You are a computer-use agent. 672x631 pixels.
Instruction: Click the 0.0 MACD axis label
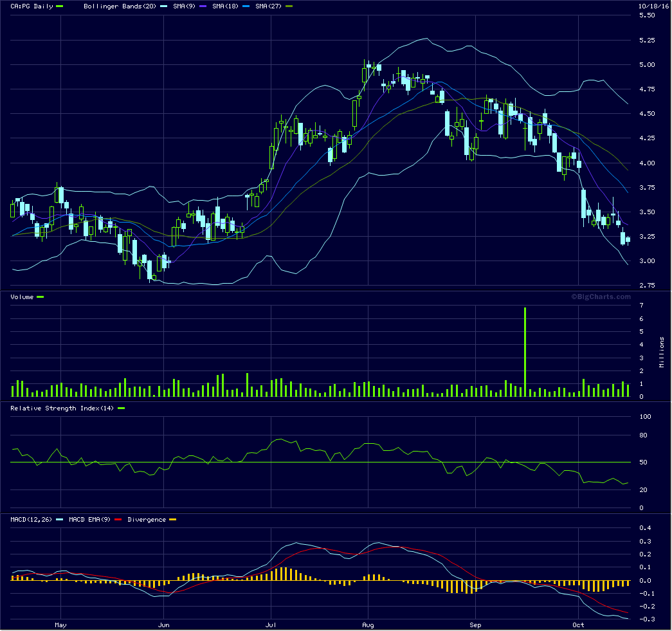(645, 580)
